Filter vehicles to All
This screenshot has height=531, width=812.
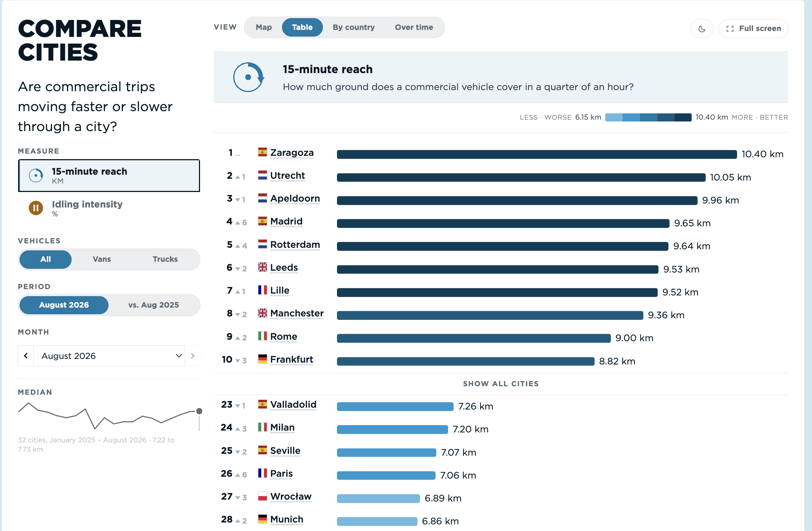pyautogui.click(x=45, y=259)
